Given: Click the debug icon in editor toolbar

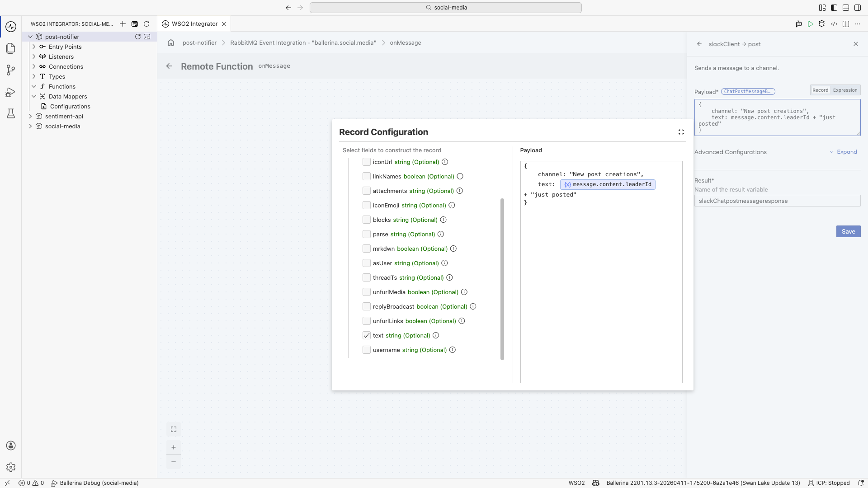Looking at the screenshot, I should [x=822, y=24].
